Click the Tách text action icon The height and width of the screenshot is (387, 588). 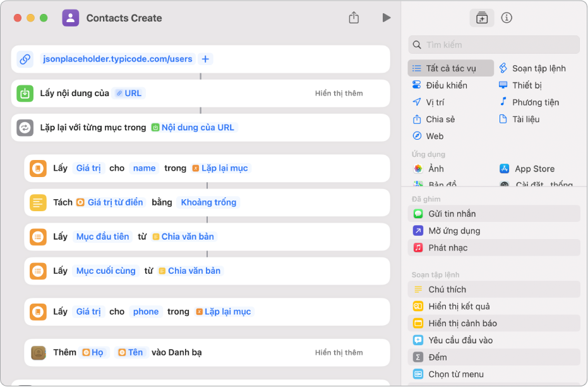38,203
